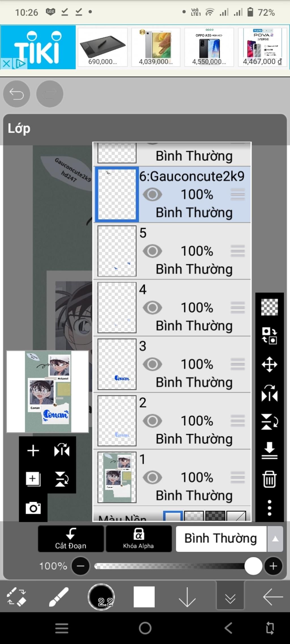Add a new layer with plus icon
Screen dimensions: 290x644
pos(33,450)
